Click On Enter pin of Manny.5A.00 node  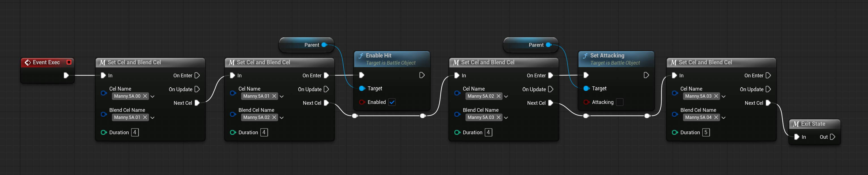tap(197, 75)
